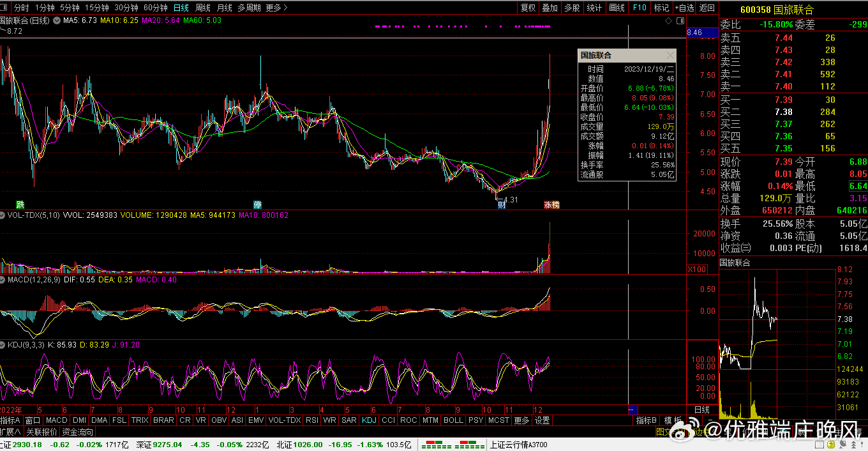The width and height of the screenshot is (868, 451).
Task: Select the 月线 monthly period
Action: pyautogui.click(x=224, y=8)
